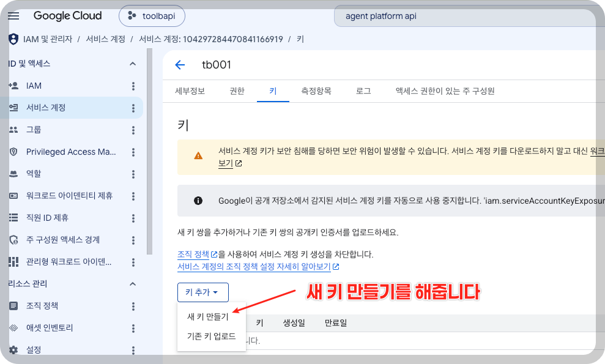The image size is (605, 364).
Task: Open more options for 주 구성원 액세스 경계
Action: click(133, 240)
